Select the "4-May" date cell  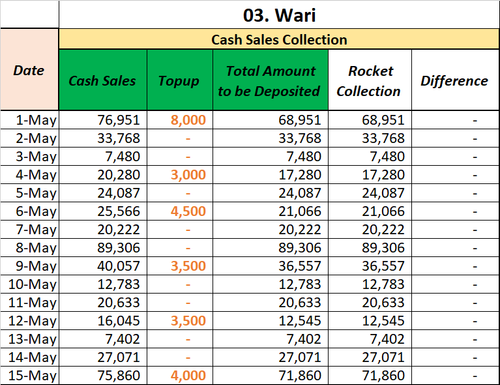pyautogui.click(x=29, y=175)
